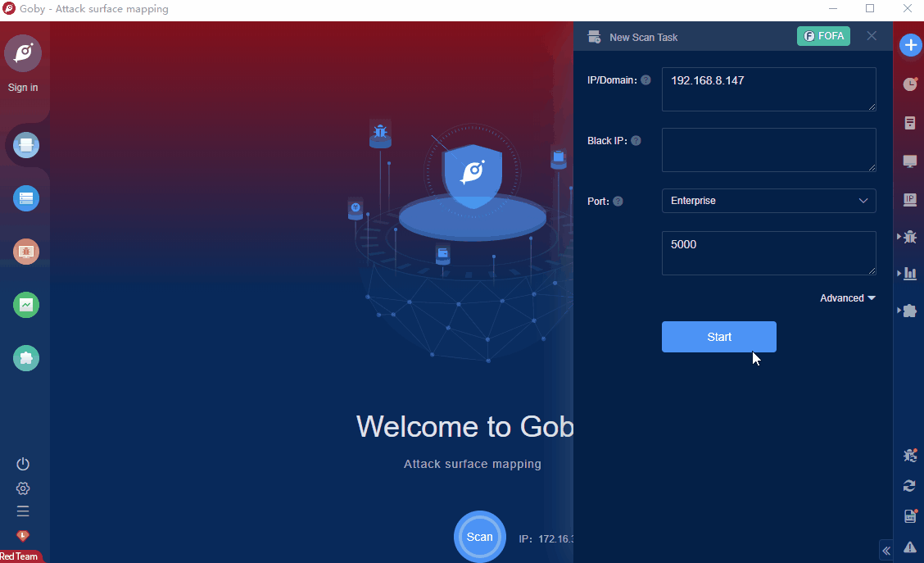Click the red diamond badge icon
The image size is (924, 563).
click(x=23, y=536)
